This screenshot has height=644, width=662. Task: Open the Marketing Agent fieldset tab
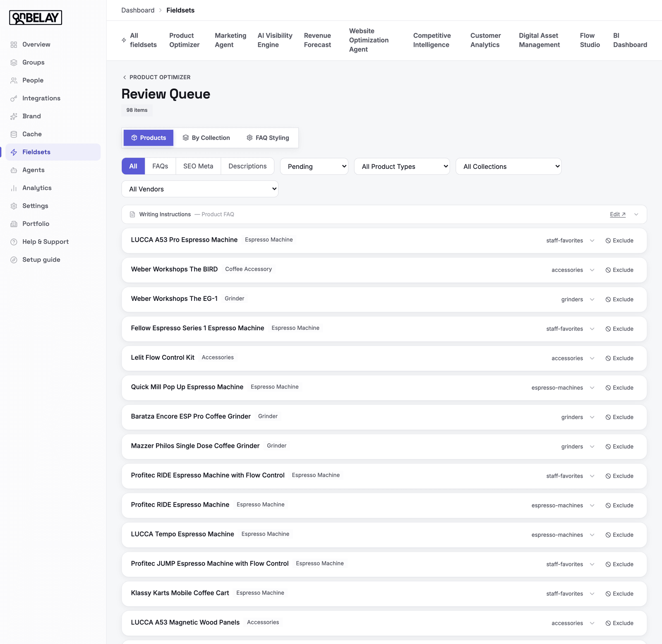(x=230, y=40)
